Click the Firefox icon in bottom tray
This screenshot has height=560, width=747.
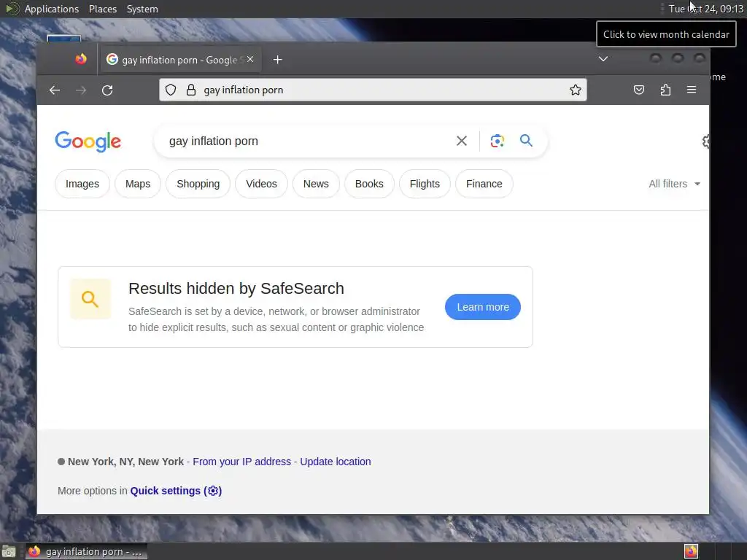pyautogui.click(x=692, y=551)
